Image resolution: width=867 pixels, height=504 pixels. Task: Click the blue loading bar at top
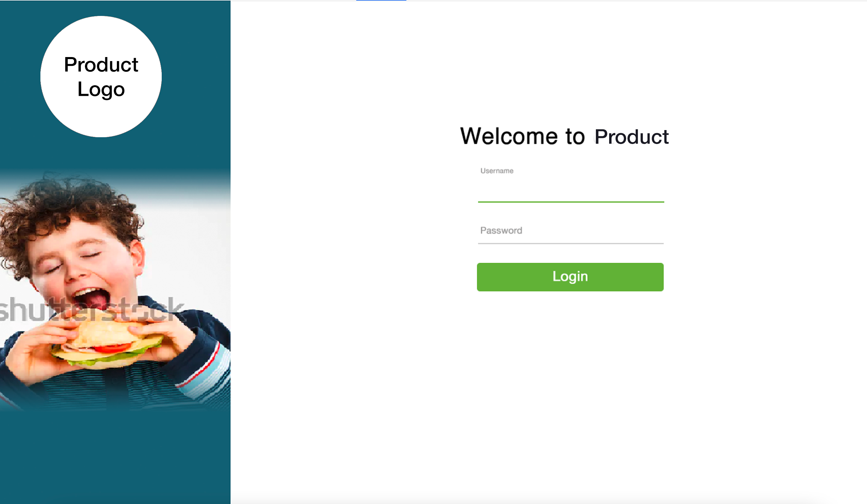coord(381,0)
